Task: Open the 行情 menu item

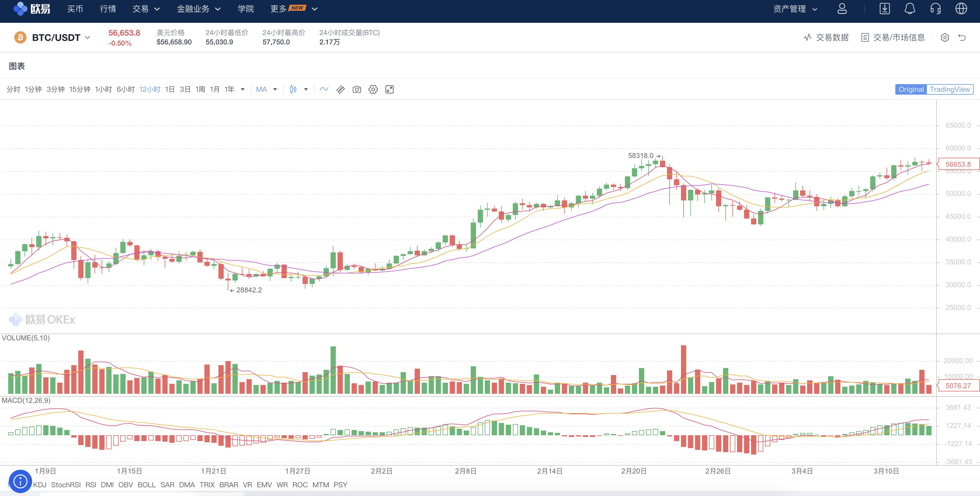Action: click(108, 9)
